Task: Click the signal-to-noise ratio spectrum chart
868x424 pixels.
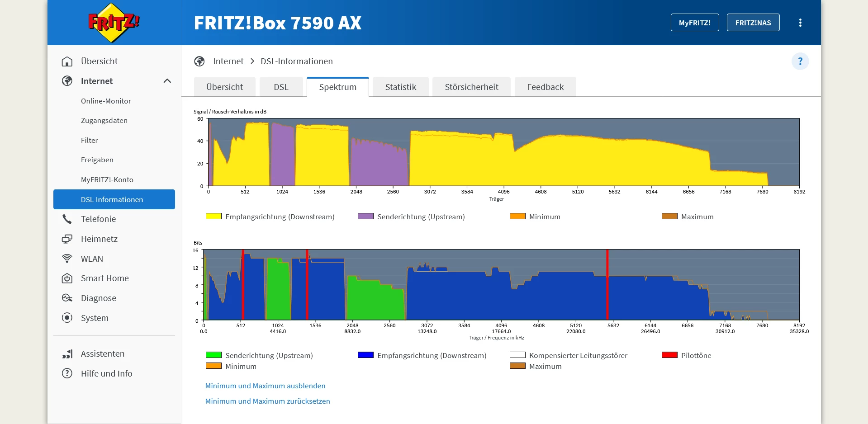Action: click(x=504, y=152)
